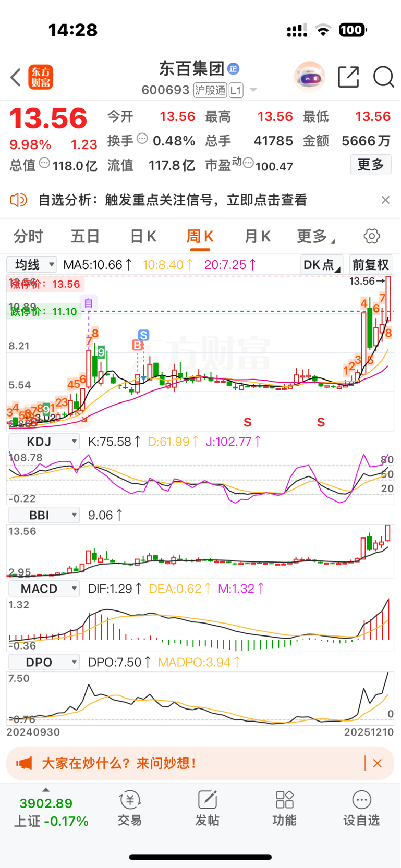
Task: Tap the 前复权 adjustment button
Action: [x=371, y=265]
